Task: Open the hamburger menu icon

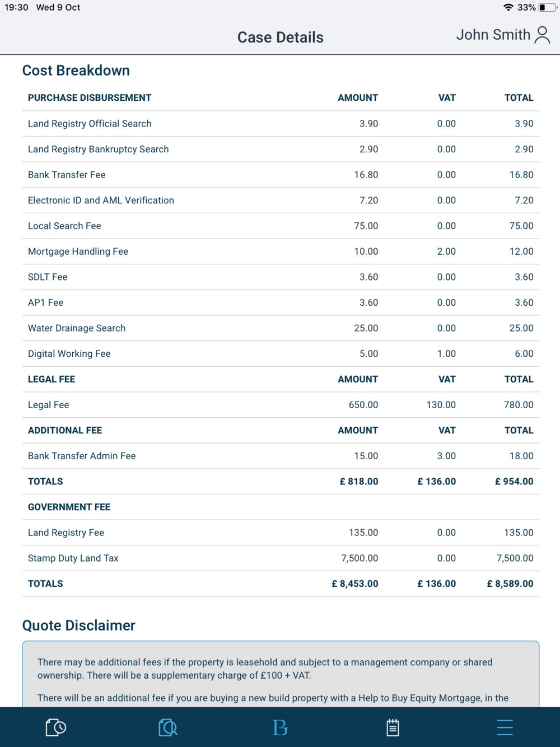Action: coord(505,727)
